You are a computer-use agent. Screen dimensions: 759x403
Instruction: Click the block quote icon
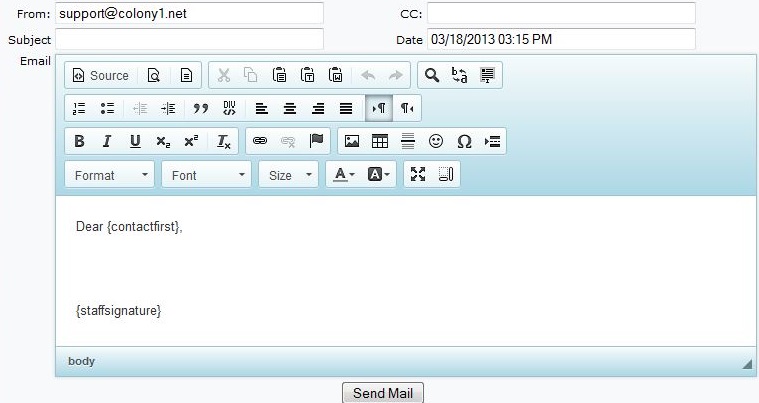[x=200, y=108]
